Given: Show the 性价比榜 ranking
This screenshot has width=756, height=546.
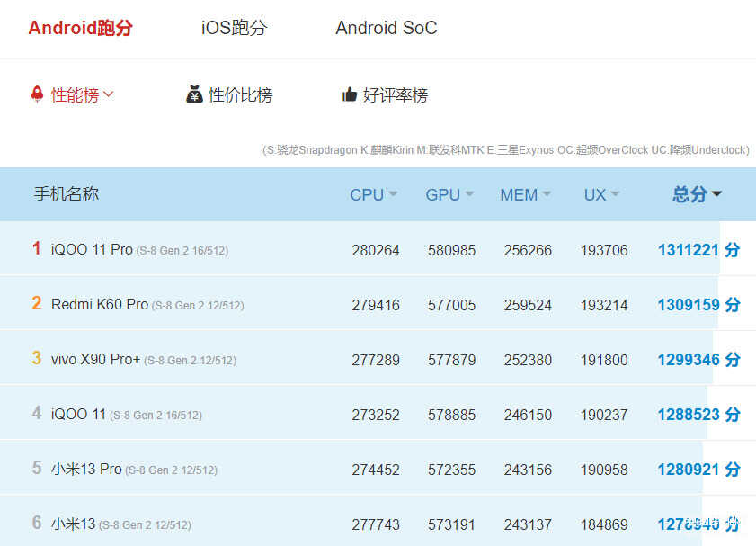Looking at the screenshot, I should [x=240, y=94].
